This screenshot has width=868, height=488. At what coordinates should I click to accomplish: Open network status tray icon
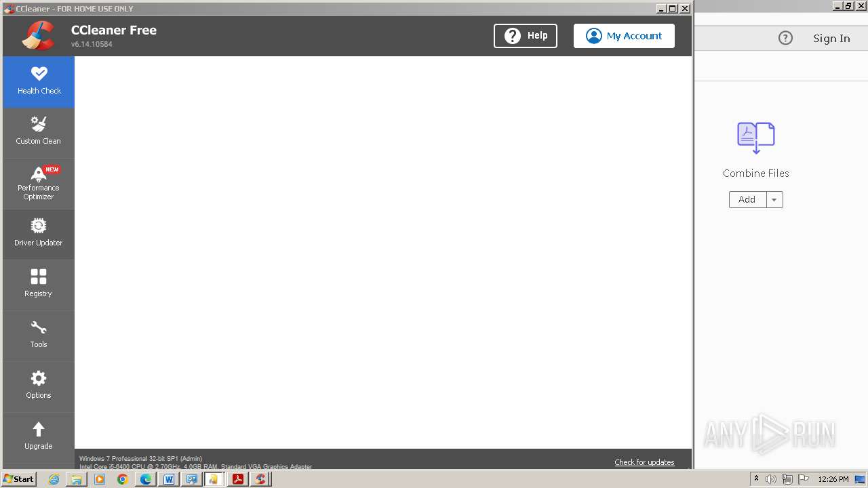(x=787, y=479)
